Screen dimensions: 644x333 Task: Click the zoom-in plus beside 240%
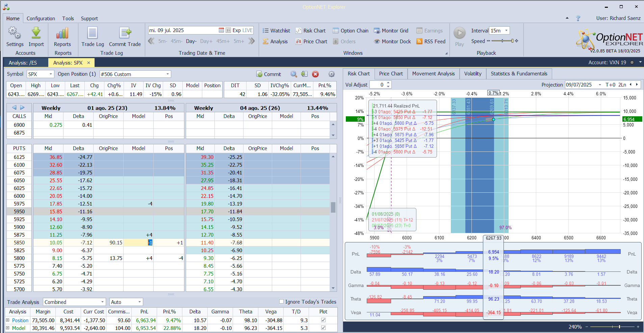click(638, 327)
